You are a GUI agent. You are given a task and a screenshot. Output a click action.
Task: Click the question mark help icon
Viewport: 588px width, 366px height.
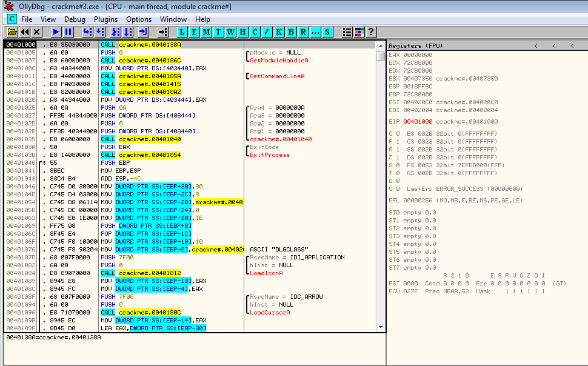(x=371, y=32)
